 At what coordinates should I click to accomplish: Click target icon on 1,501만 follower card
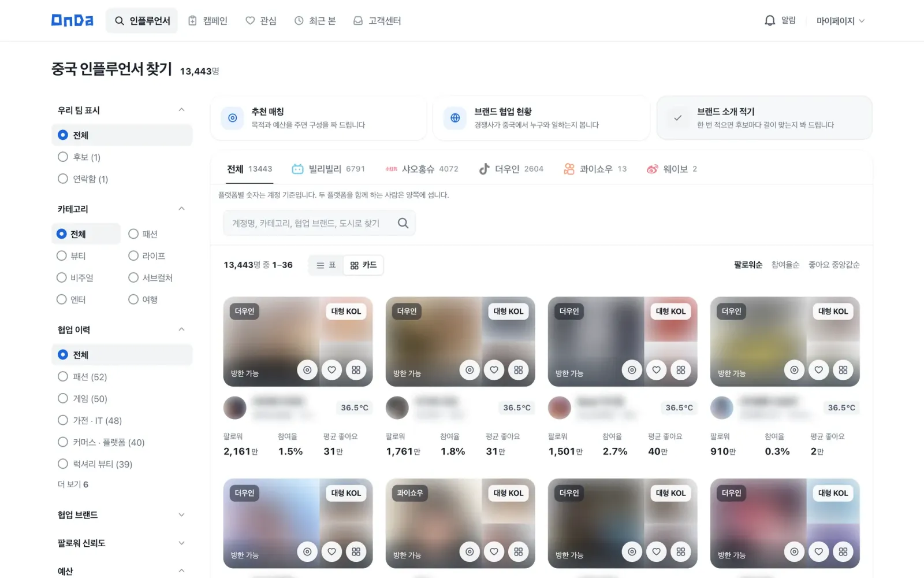pyautogui.click(x=632, y=370)
